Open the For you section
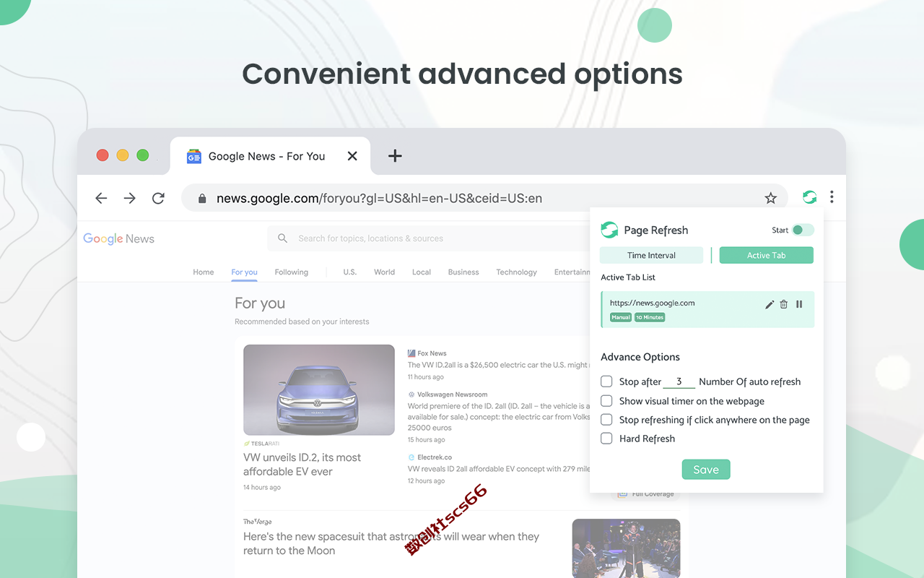 [244, 272]
